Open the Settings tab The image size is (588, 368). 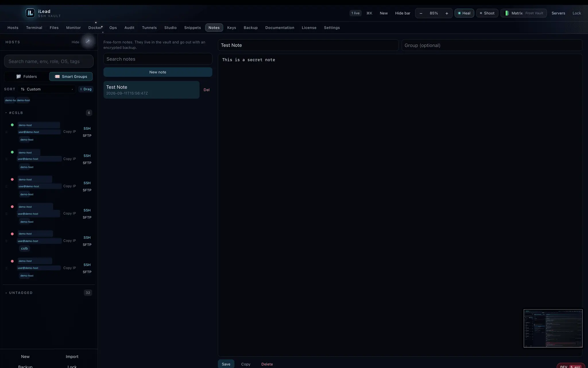[x=332, y=28]
